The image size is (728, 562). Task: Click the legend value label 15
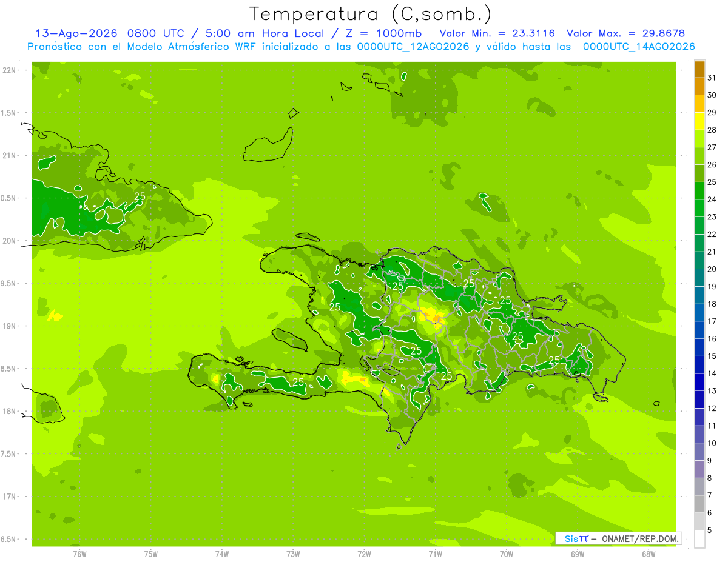point(712,356)
